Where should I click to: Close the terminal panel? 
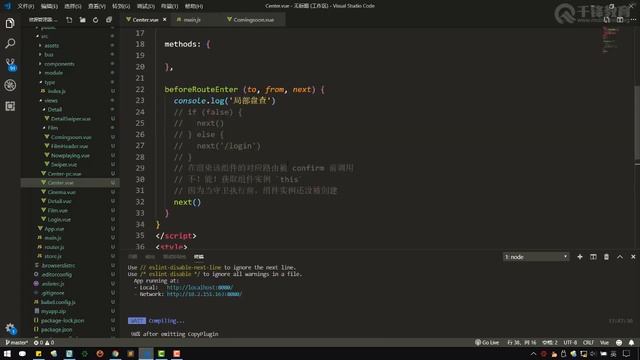click(x=633, y=257)
